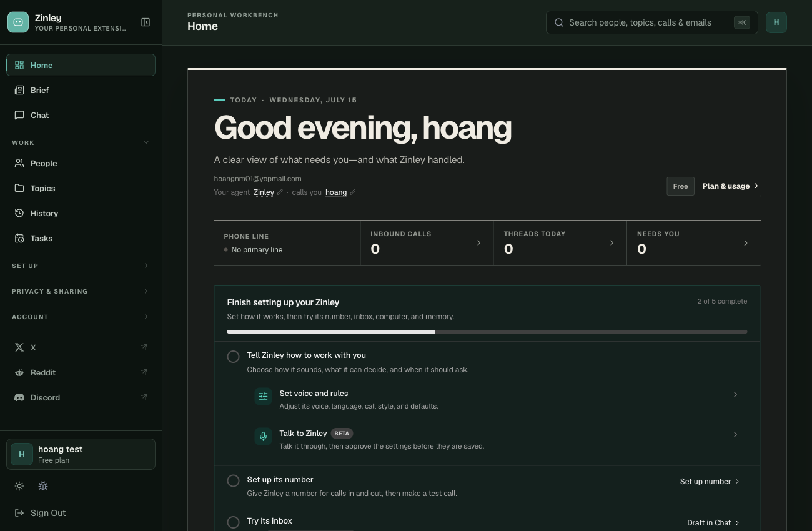
Task: Click the Discord logo icon
Action: pos(19,397)
